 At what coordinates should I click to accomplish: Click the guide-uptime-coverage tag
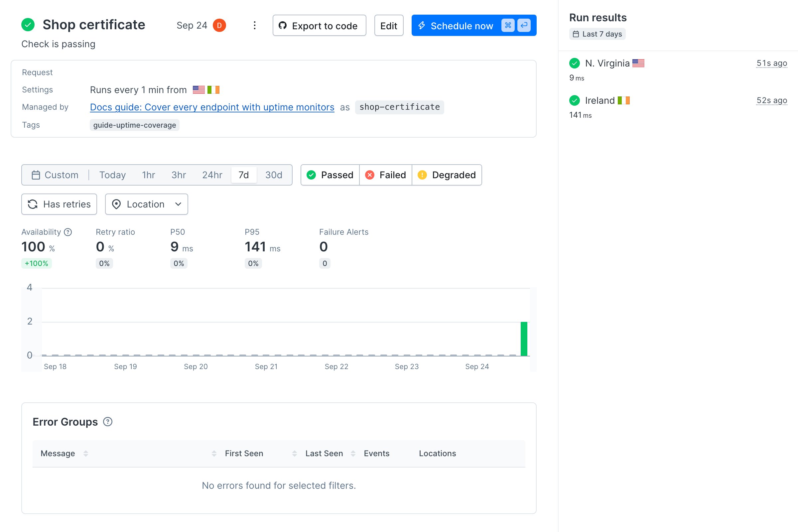tap(134, 125)
